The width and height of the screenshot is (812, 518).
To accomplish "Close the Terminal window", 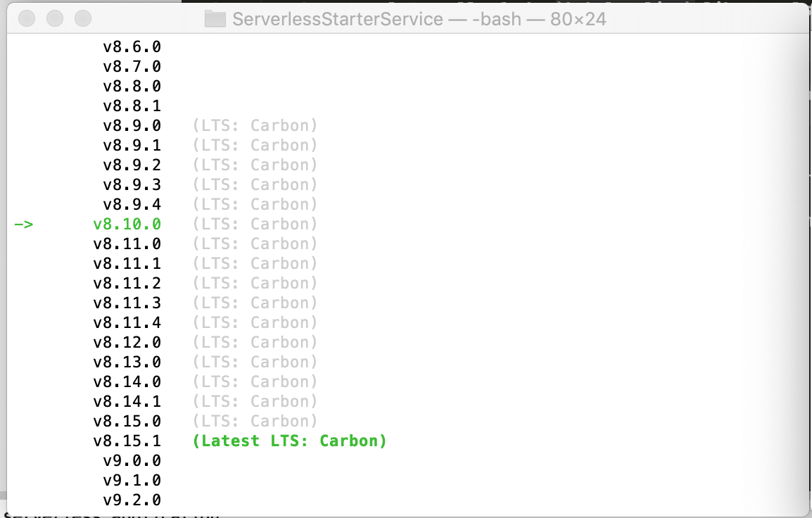I will pos(26,19).
